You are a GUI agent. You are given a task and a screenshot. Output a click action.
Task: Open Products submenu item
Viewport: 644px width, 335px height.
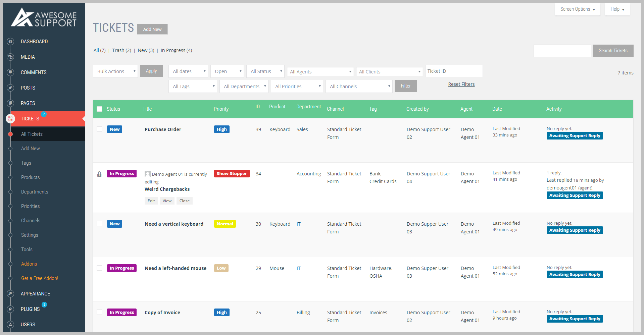(31, 177)
